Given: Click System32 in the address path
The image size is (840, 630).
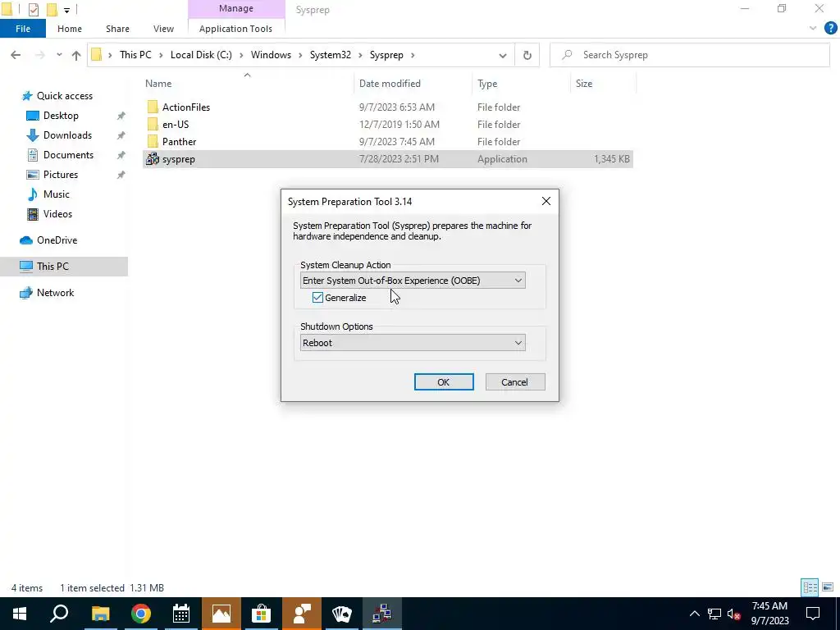Looking at the screenshot, I should pyautogui.click(x=331, y=55).
